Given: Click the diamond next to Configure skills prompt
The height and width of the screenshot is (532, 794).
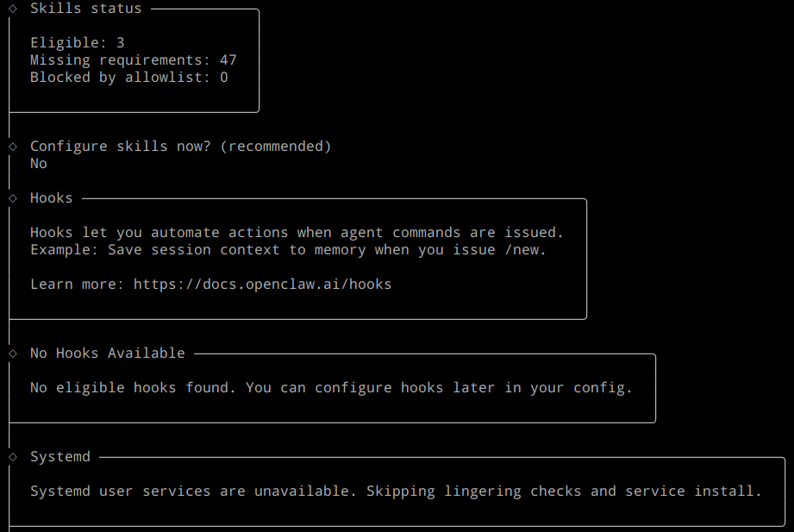Looking at the screenshot, I should pyautogui.click(x=13, y=147).
